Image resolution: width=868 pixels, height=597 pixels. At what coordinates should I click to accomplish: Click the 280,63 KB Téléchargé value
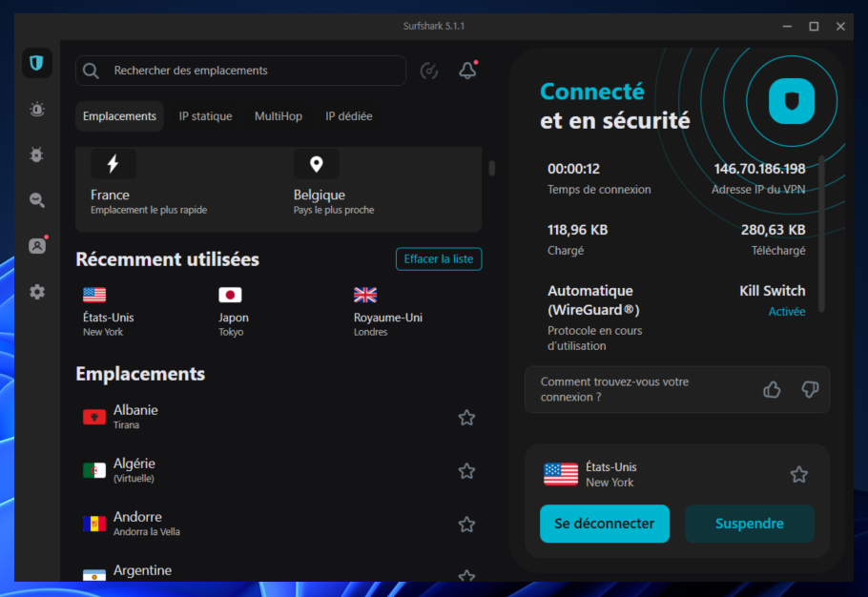(774, 230)
